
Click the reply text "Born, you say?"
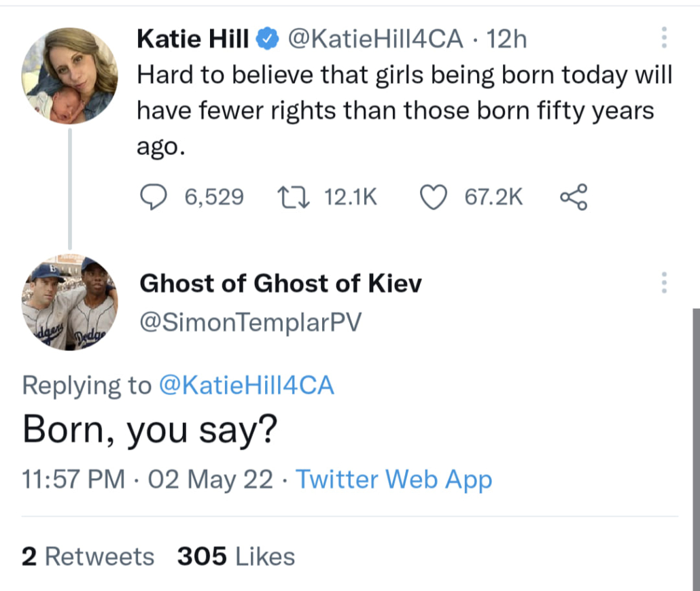(x=150, y=430)
